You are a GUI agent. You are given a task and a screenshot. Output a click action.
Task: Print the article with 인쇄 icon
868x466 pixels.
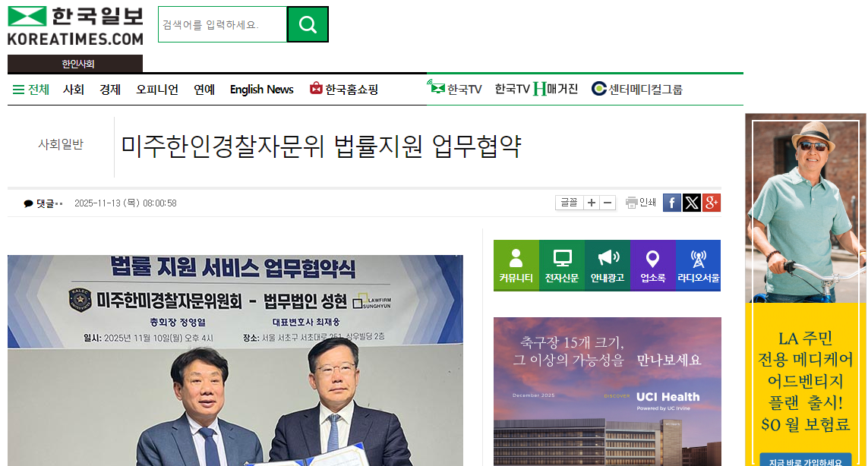(x=640, y=203)
